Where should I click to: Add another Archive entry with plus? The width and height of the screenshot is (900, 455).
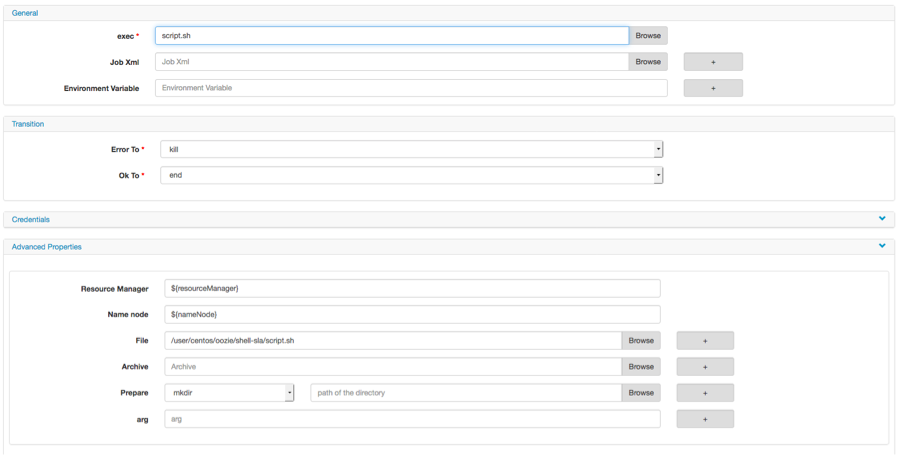click(x=705, y=367)
